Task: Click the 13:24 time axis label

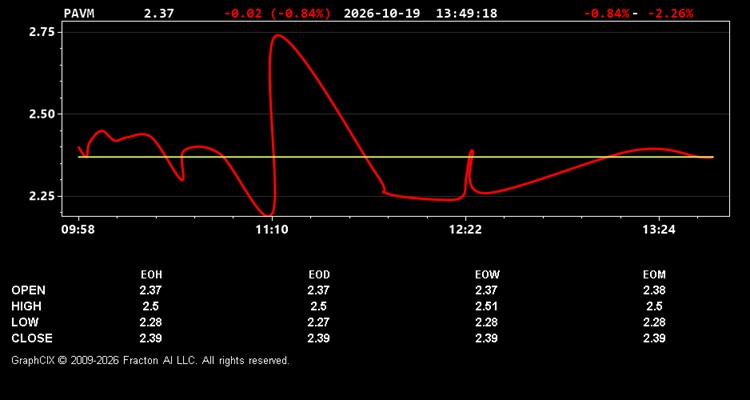Action: (659, 230)
